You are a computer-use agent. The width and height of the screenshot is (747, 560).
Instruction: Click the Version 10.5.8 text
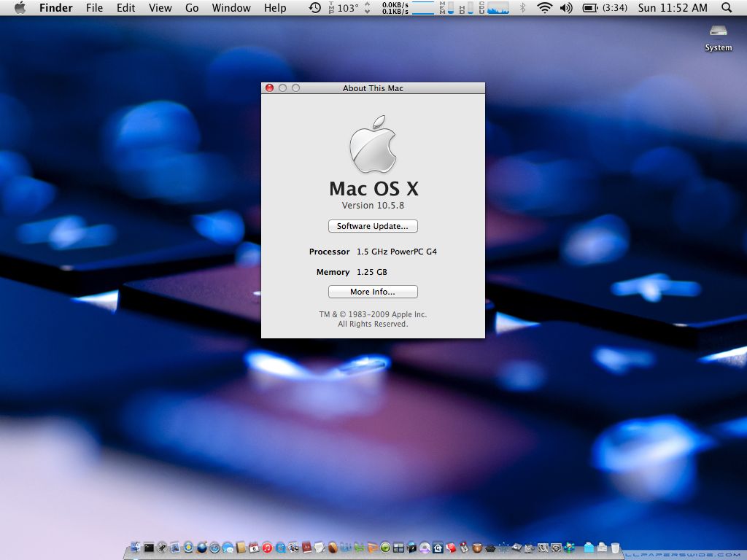click(373, 205)
